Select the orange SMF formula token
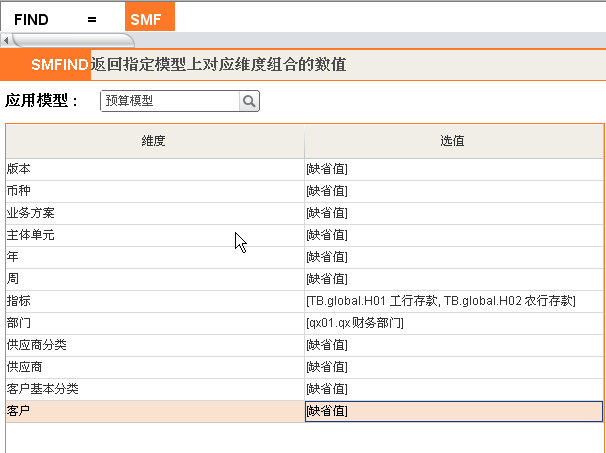 coord(150,17)
